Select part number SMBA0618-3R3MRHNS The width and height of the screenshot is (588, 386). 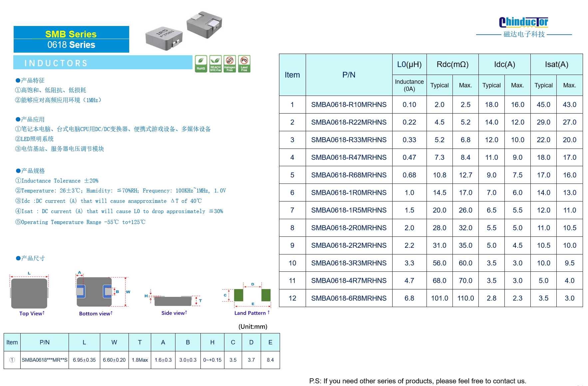pos(349,263)
